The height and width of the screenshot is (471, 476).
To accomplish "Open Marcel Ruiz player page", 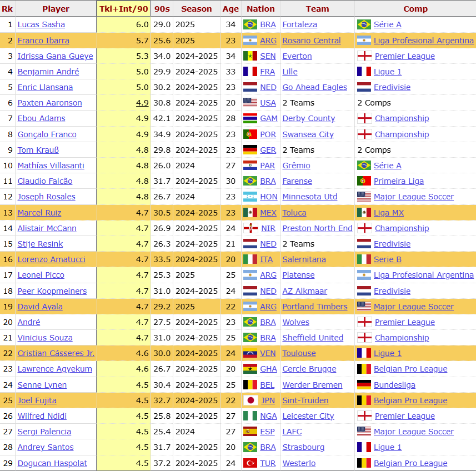I will click(x=39, y=213).
